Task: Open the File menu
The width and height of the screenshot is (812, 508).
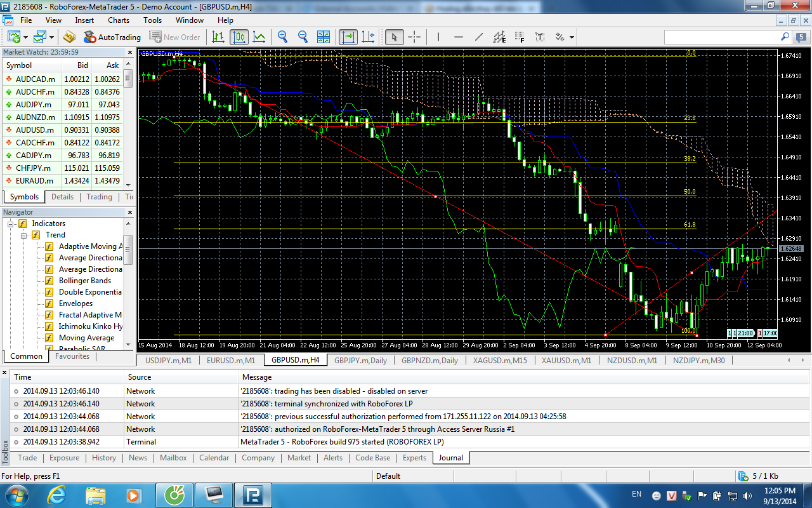Action: click(x=26, y=20)
